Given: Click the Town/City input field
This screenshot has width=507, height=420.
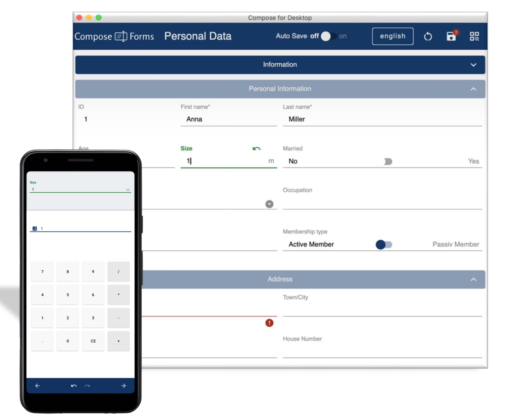Looking at the screenshot, I should click(382, 310).
